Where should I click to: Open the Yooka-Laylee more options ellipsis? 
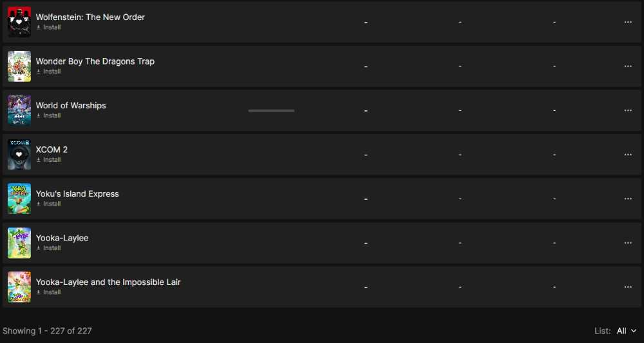[628, 243]
